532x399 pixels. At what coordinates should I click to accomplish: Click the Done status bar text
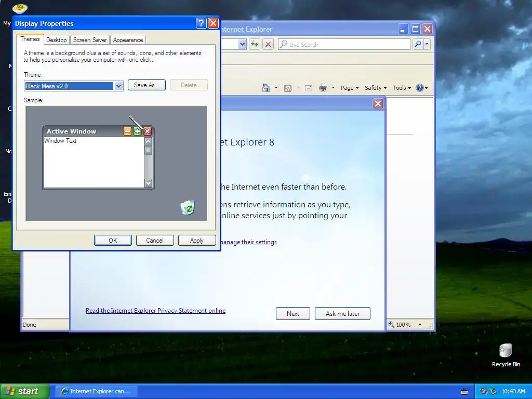click(x=30, y=325)
